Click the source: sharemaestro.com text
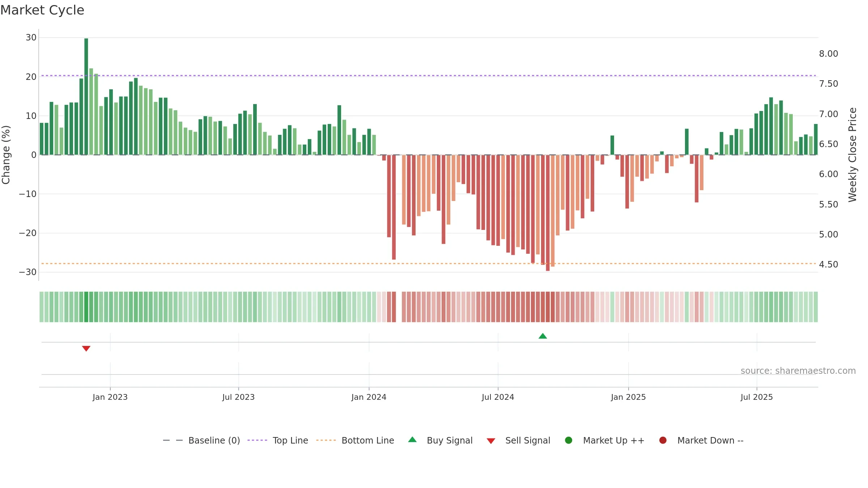 (x=798, y=371)
